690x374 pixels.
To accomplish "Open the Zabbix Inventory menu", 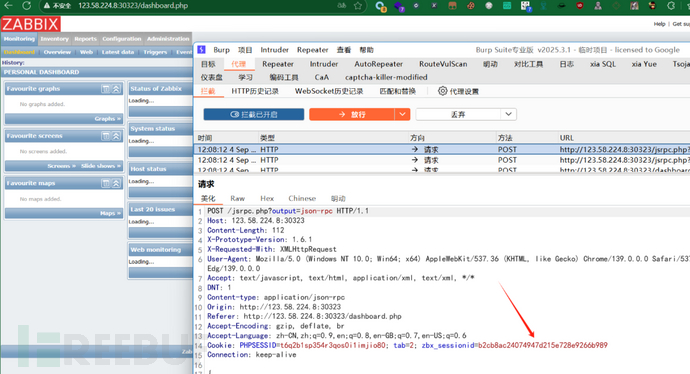I will [55, 39].
